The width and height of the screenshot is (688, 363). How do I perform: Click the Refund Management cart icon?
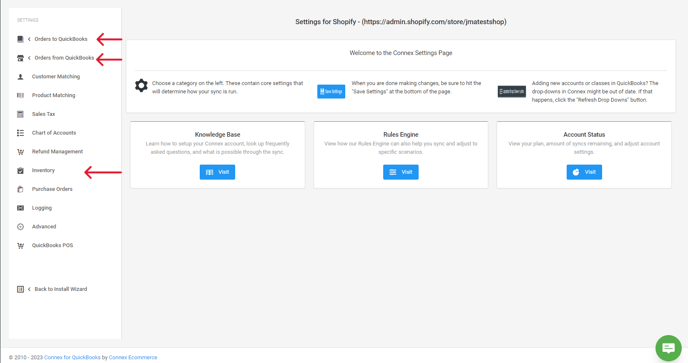[20, 152]
